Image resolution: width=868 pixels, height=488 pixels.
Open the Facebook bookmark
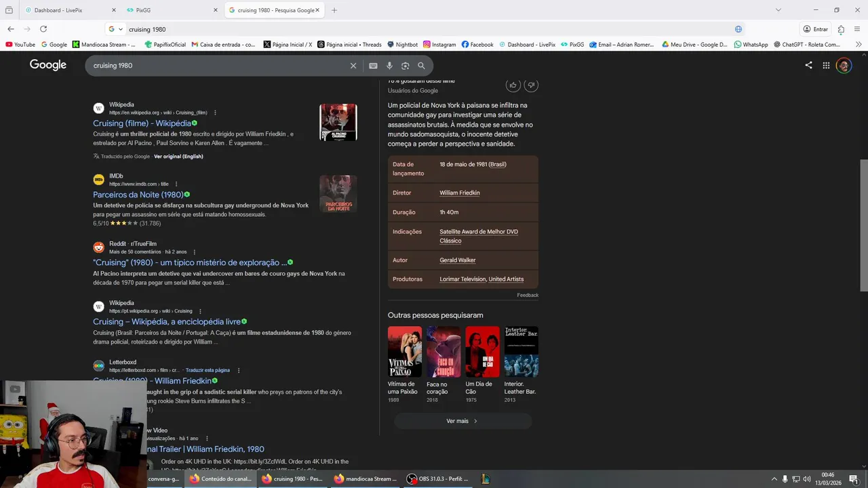[x=477, y=44]
